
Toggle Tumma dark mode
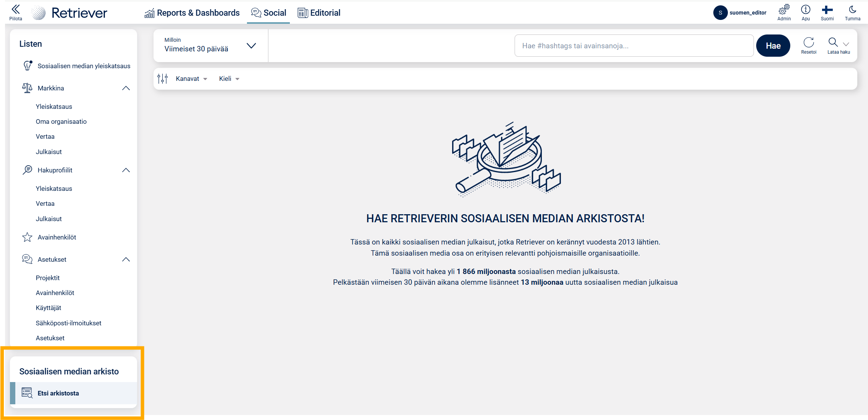tap(852, 10)
